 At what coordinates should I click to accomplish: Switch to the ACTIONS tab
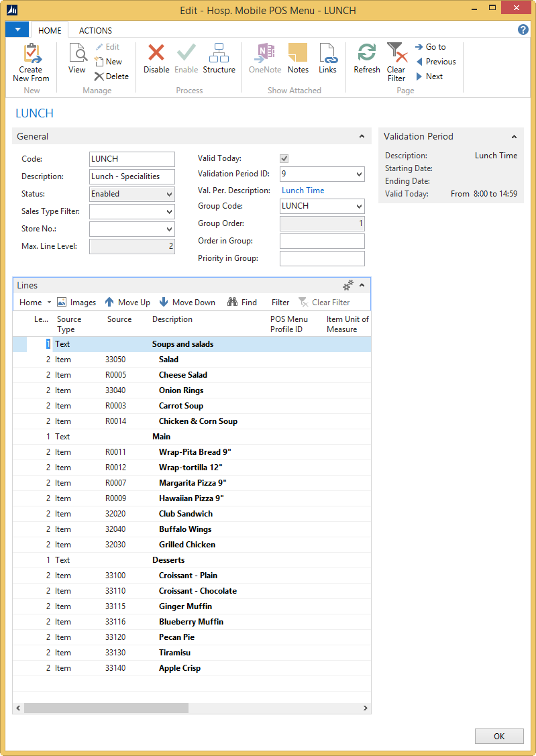coord(95,30)
